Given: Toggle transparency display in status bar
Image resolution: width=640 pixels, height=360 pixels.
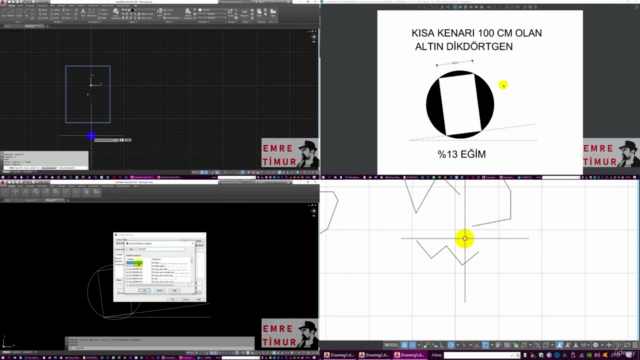Looking at the screenshot, I should (x=507, y=345).
